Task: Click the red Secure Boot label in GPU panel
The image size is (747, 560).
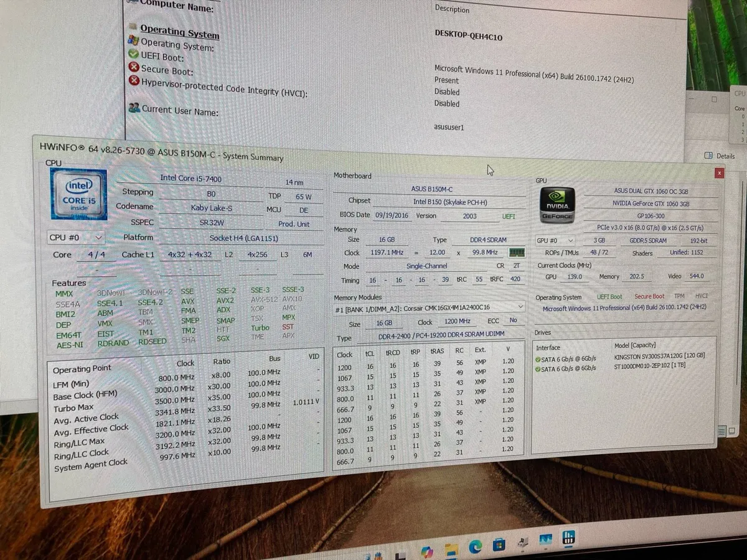Action: click(649, 296)
